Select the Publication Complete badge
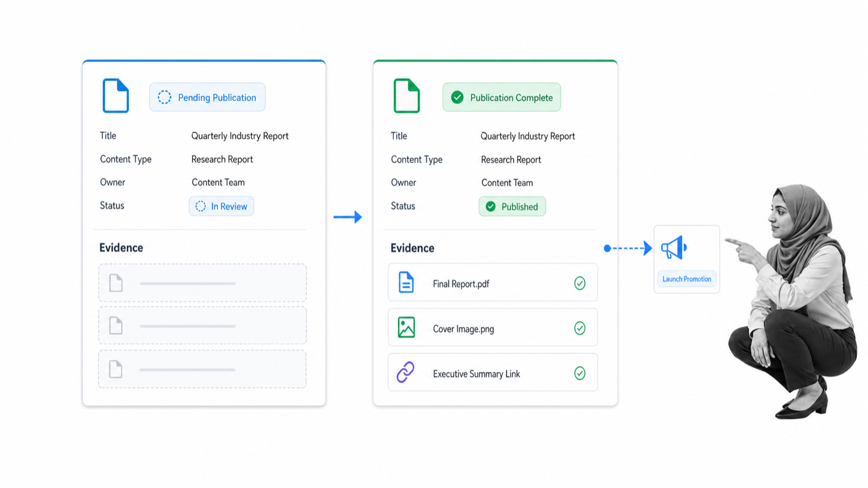Image resolution: width=868 pixels, height=488 pixels. pyautogui.click(x=502, y=97)
